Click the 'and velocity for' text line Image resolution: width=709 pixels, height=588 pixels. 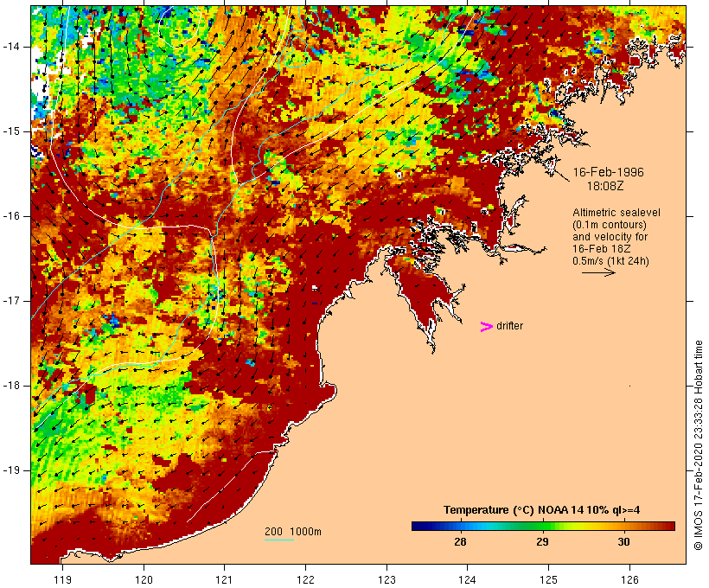pos(610,237)
